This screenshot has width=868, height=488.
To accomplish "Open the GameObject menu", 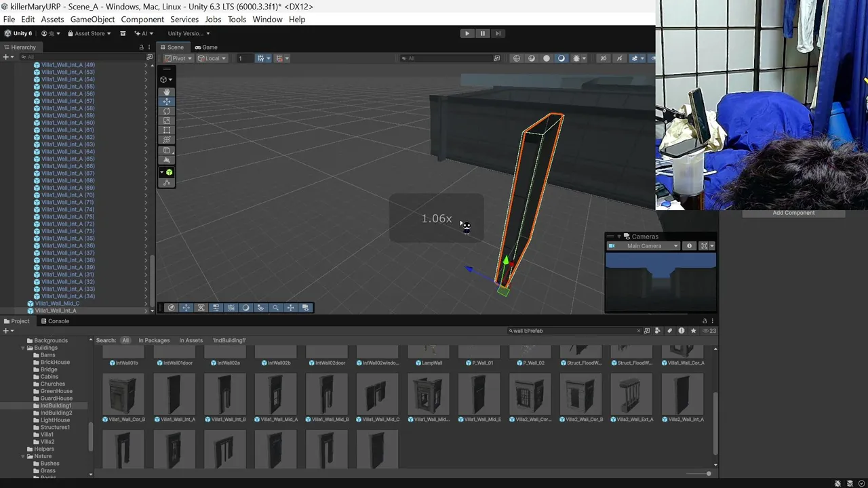I will [x=92, y=19].
